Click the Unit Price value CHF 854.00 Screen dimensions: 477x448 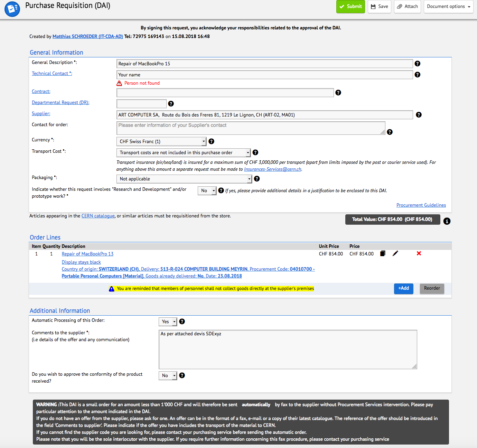coord(331,254)
